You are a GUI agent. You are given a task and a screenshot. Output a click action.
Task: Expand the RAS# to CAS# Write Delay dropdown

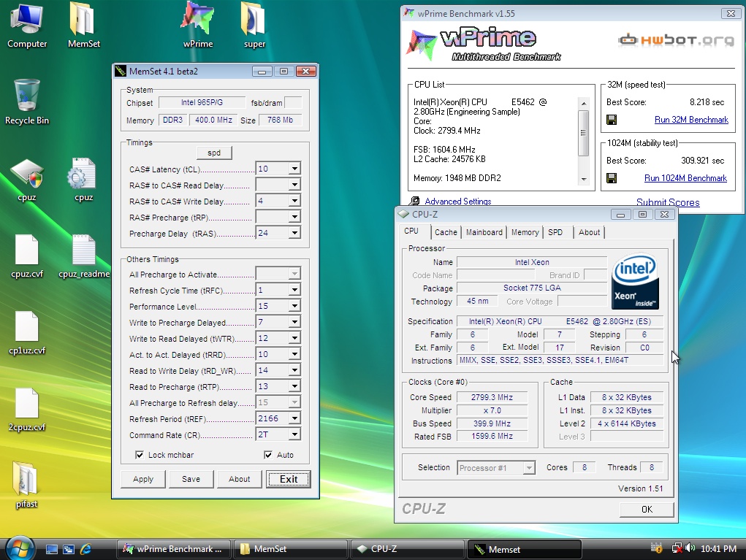pyautogui.click(x=295, y=201)
